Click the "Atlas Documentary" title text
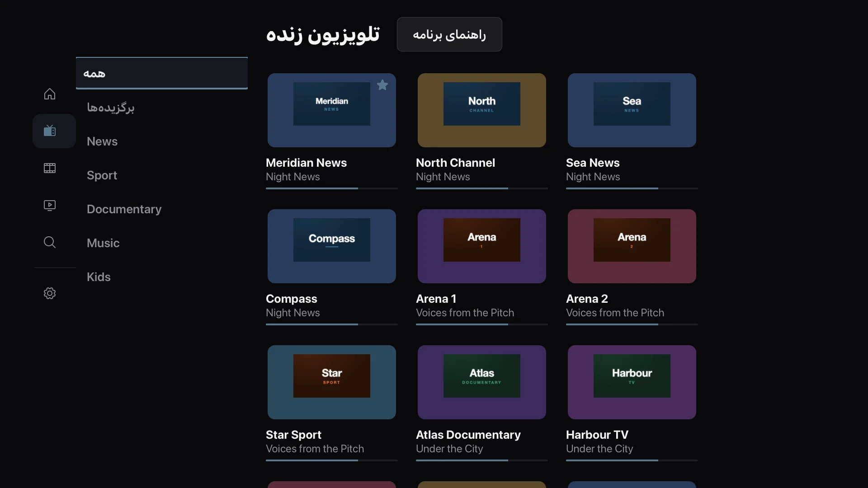Viewport: 868px width, 488px height. pyautogui.click(x=468, y=435)
